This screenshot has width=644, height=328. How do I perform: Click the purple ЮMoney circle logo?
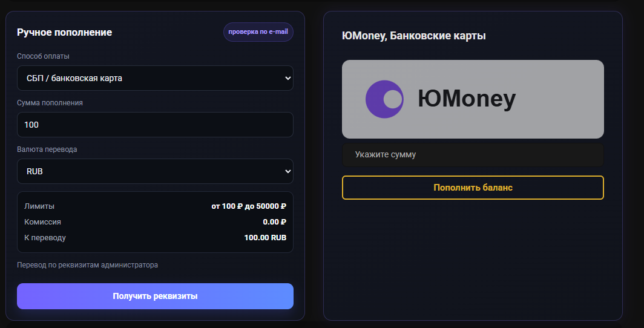click(384, 99)
